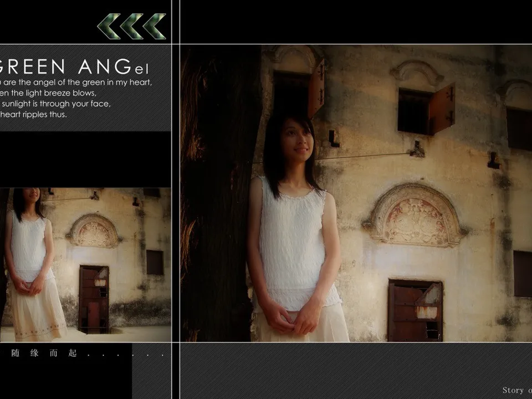The width and height of the screenshot is (532, 399).
Task: Click the middle green chevron arrow
Action: pyautogui.click(x=132, y=27)
